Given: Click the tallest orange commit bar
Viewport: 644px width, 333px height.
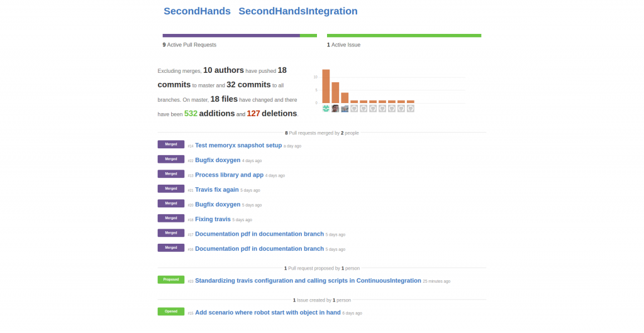Looking at the screenshot, I should (x=326, y=86).
